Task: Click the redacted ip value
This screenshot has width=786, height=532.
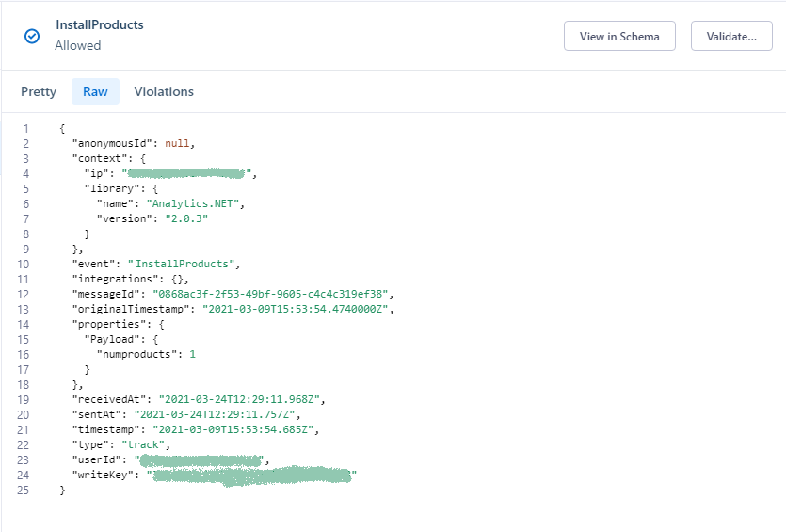Action: (x=186, y=174)
